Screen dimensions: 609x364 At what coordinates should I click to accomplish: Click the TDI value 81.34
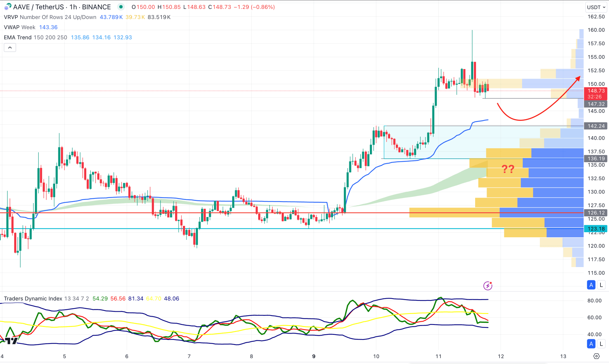click(x=136, y=298)
